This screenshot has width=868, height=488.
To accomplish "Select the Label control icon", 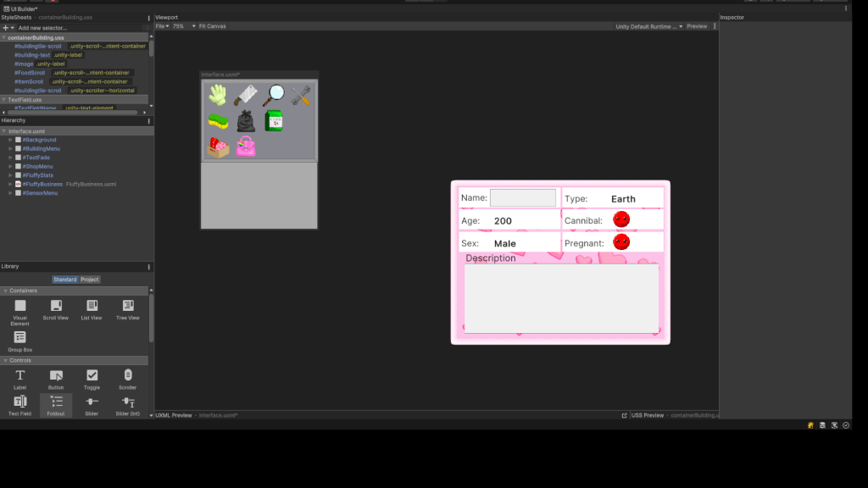I will [x=19, y=376].
